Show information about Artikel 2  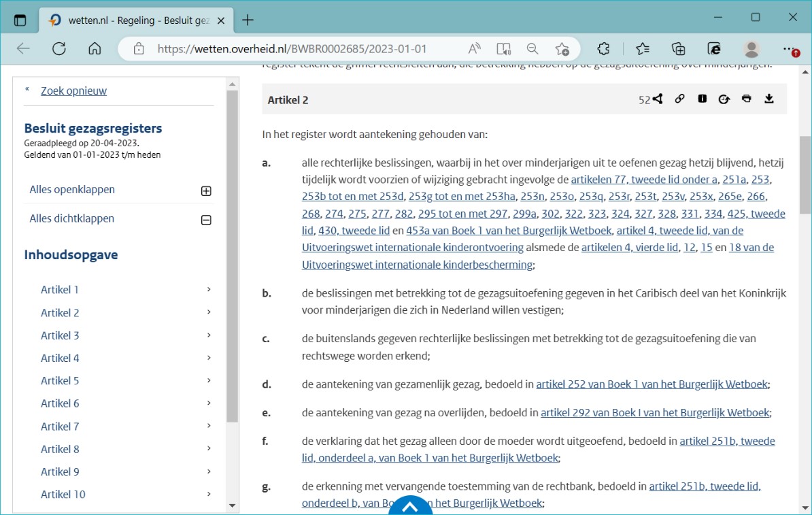[x=702, y=99]
